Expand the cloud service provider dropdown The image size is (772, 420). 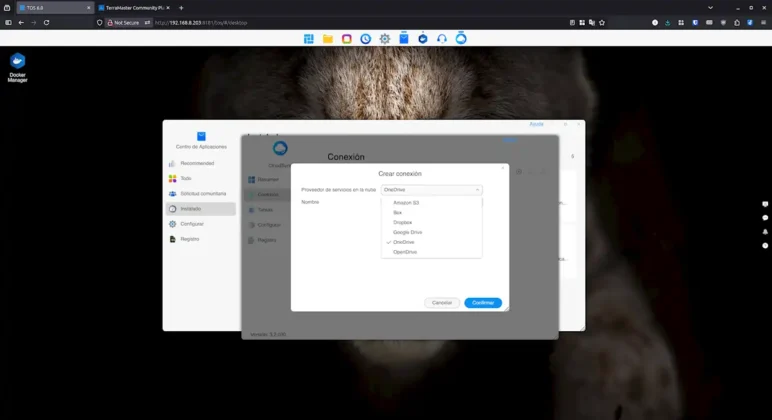[431, 189]
